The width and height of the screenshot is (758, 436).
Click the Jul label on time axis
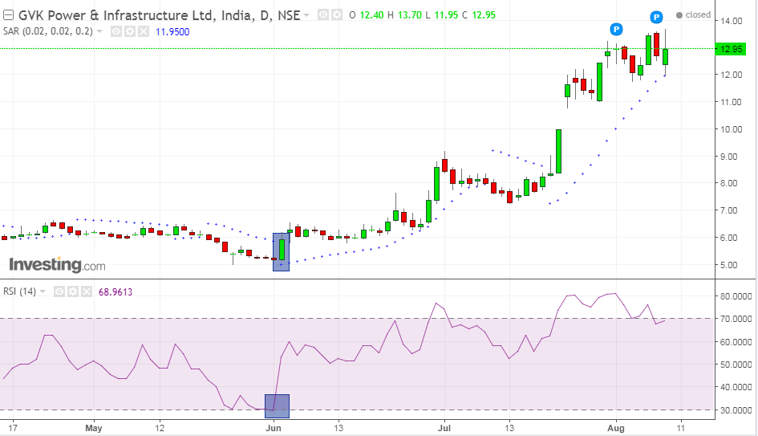click(444, 428)
